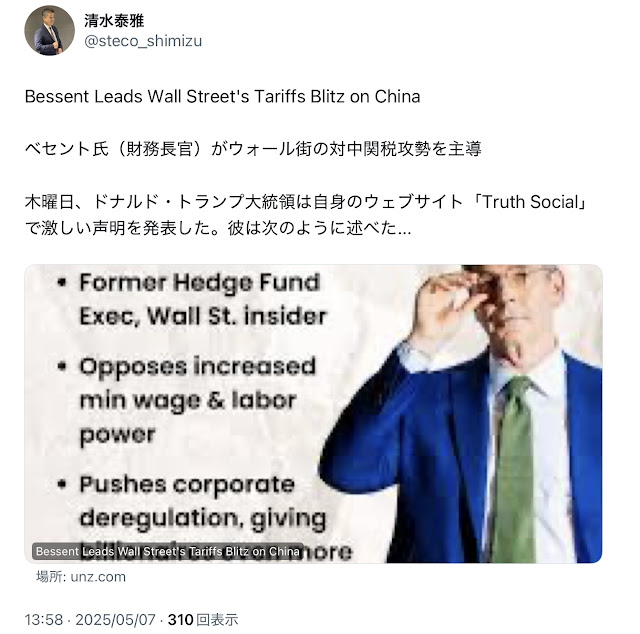The width and height of the screenshot is (640, 634).
Task: Click the で激しい声明を発表した second line of the body text
Action: (218, 229)
